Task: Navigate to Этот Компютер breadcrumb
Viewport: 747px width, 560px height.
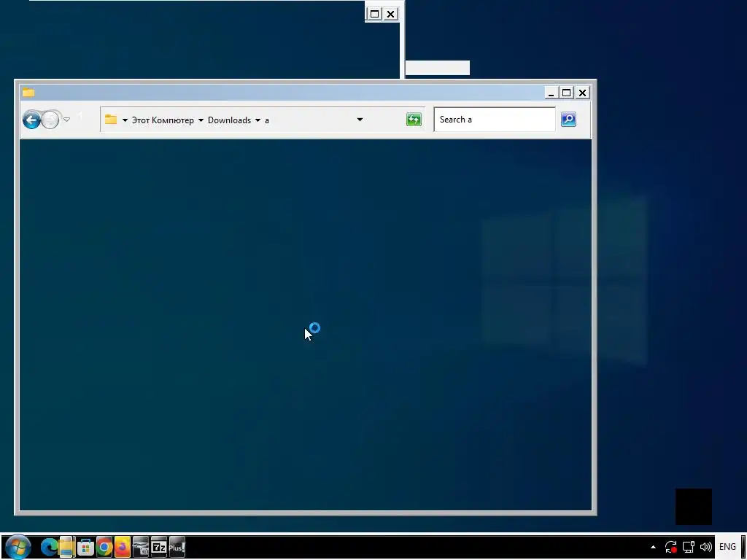Action: click(163, 120)
